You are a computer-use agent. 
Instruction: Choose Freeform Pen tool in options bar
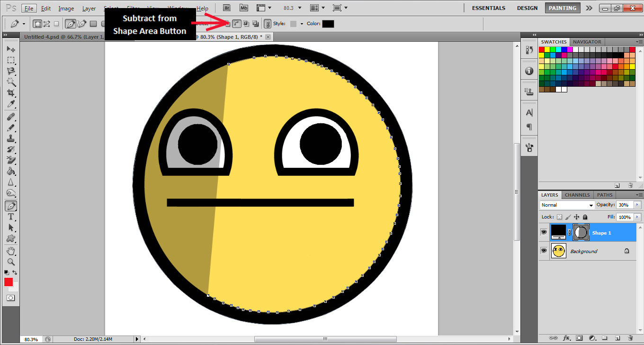click(x=82, y=24)
